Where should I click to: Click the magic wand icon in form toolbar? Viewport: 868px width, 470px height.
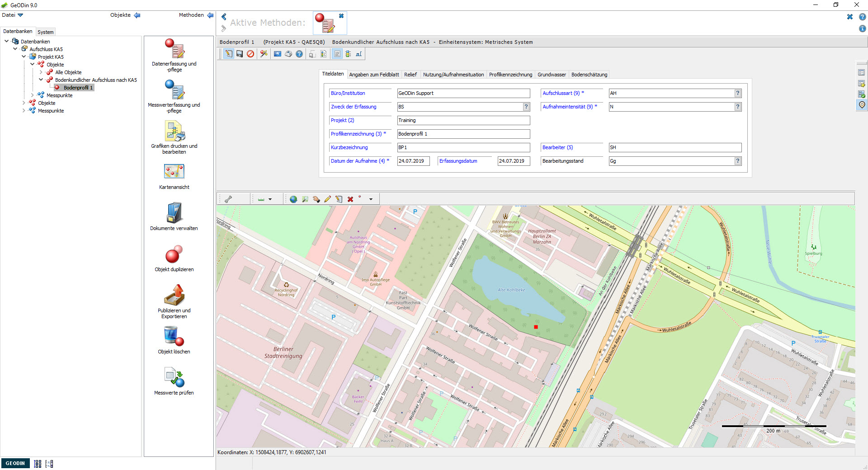(264, 54)
